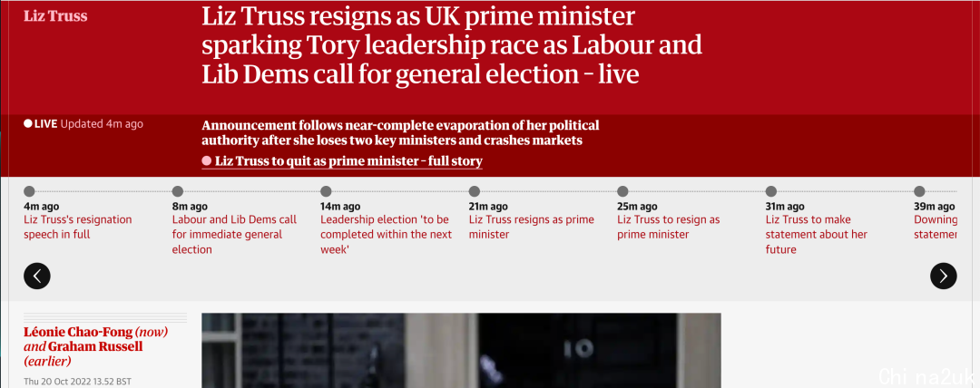Open author Léonie Chao-Fong's profile
Screen dimensions: 980x388
[x=78, y=331]
